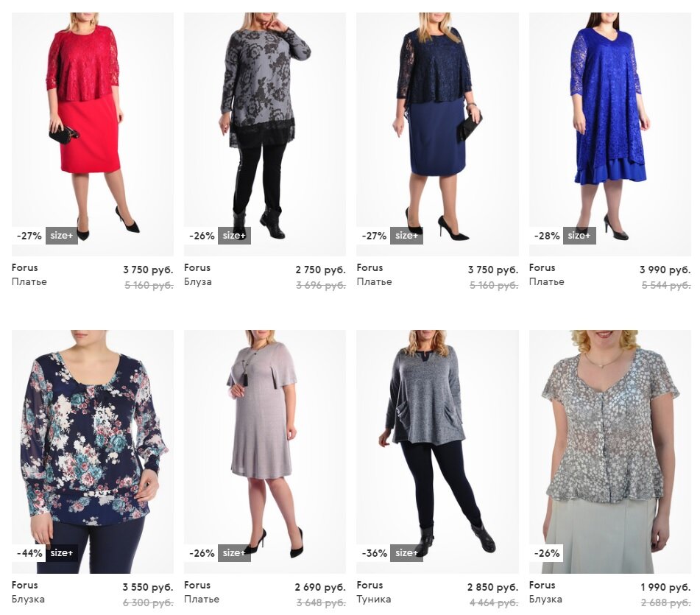Click the size+ badge on bright blue dress
700x615 pixels.
[x=579, y=236]
